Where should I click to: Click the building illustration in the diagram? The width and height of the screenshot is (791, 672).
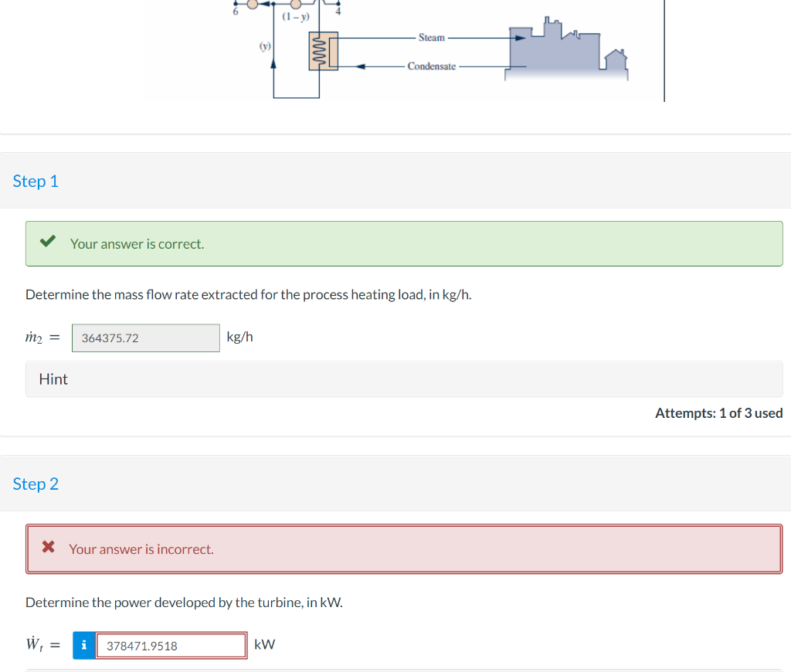click(566, 49)
